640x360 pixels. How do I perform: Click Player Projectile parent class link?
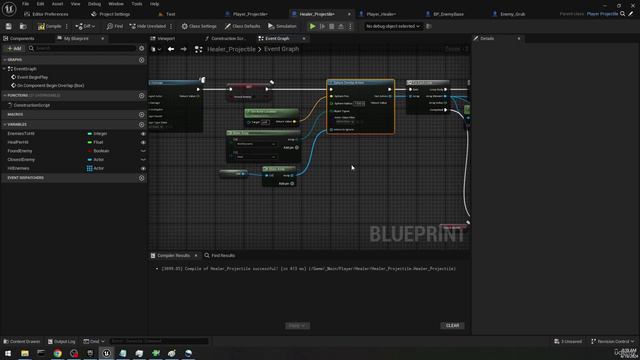602,14
